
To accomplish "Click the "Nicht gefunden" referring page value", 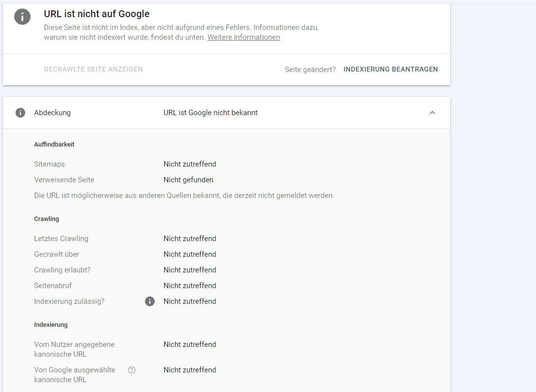I will [x=188, y=180].
